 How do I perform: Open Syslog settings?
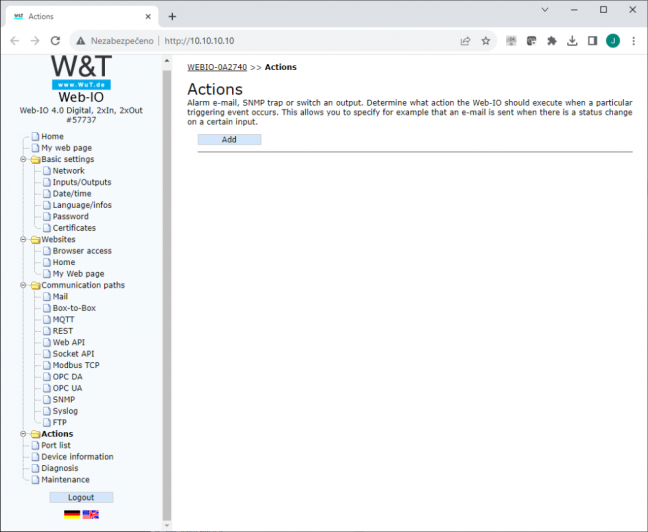[x=65, y=411]
